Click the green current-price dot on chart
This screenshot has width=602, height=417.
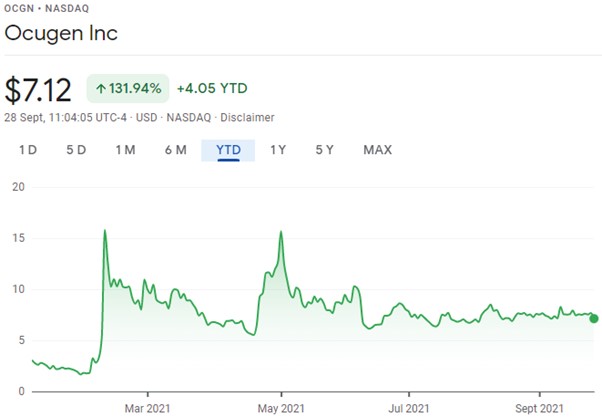coord(594,318)
